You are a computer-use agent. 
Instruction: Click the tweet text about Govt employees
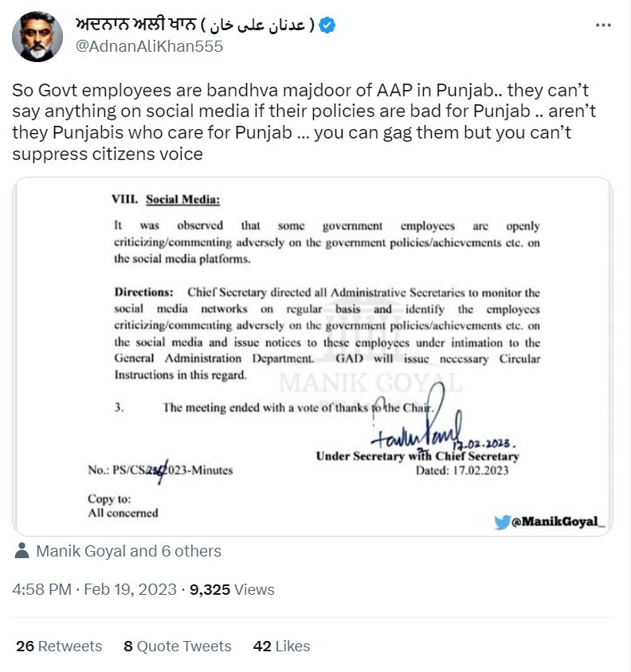point(304,122)
